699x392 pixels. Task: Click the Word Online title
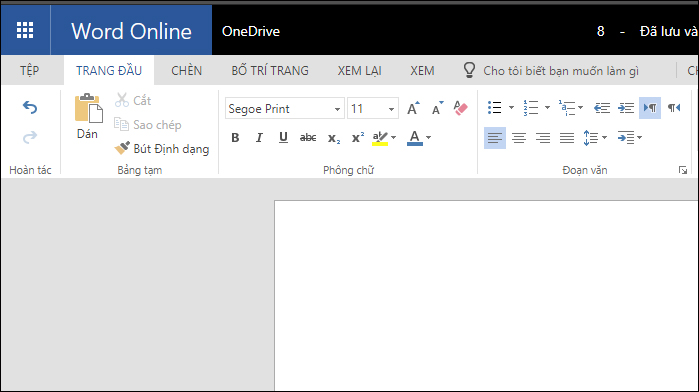tap(132, 31)
